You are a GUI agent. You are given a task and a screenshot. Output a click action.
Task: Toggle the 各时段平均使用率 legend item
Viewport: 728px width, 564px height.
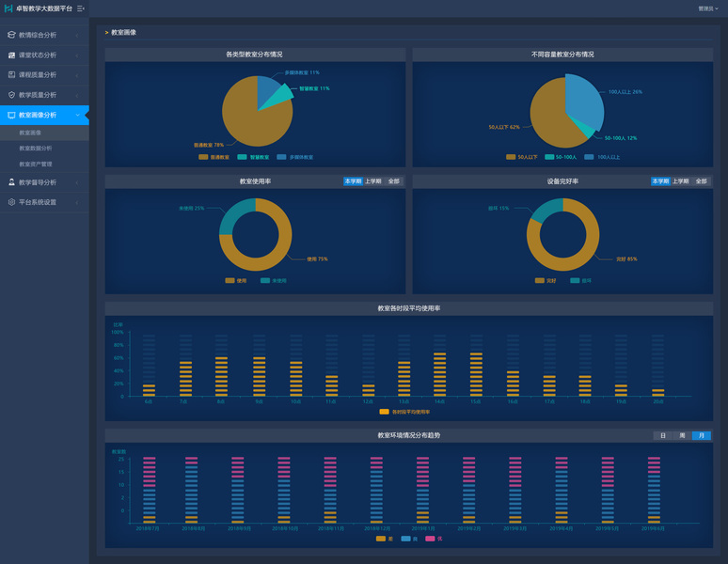pyautogui.click(x=404, y=412)
